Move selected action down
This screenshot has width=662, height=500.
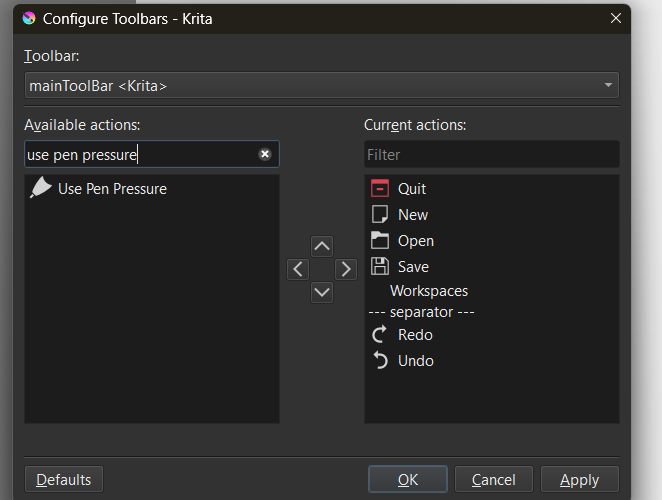point(322,292)
